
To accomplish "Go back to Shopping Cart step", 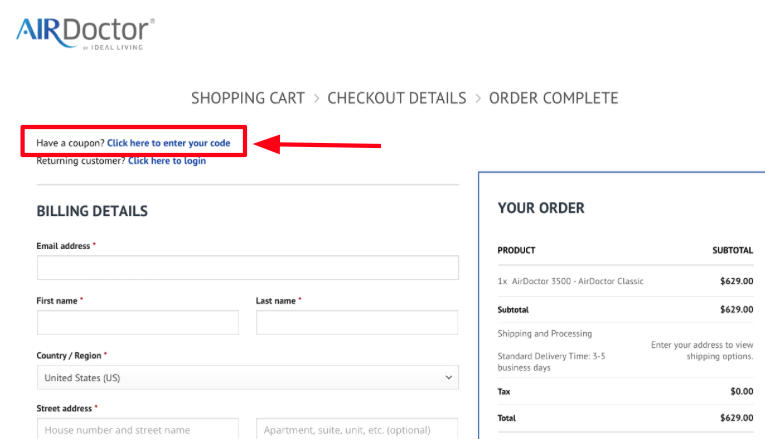I will (x=248, y=98).
